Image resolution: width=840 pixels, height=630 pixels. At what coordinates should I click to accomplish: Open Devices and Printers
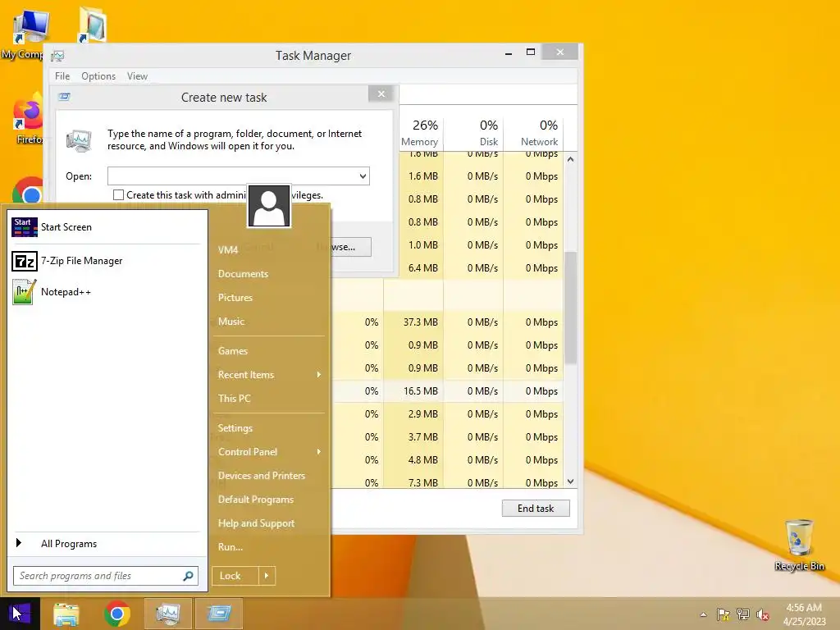pyautogui.click(x=262, y=476)
